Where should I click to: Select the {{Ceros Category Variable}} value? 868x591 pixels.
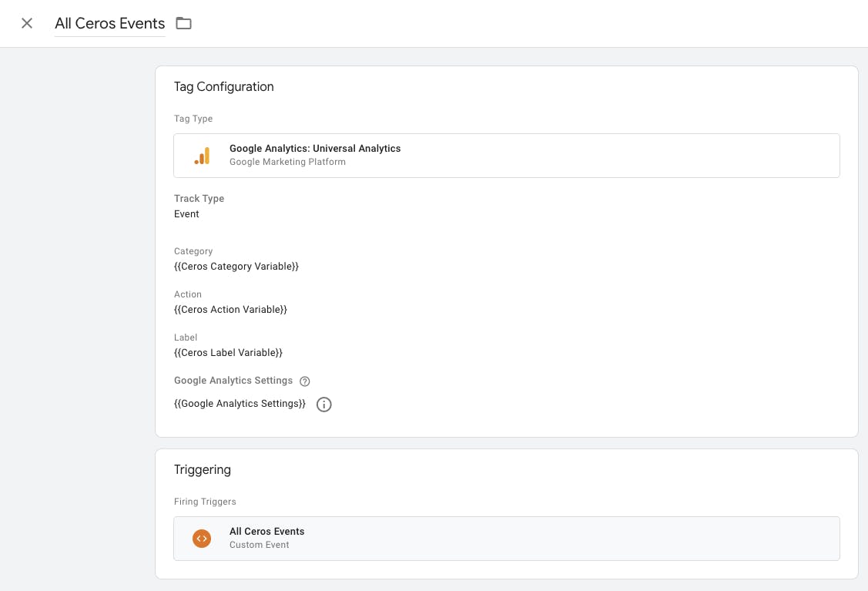pos(236,266)
